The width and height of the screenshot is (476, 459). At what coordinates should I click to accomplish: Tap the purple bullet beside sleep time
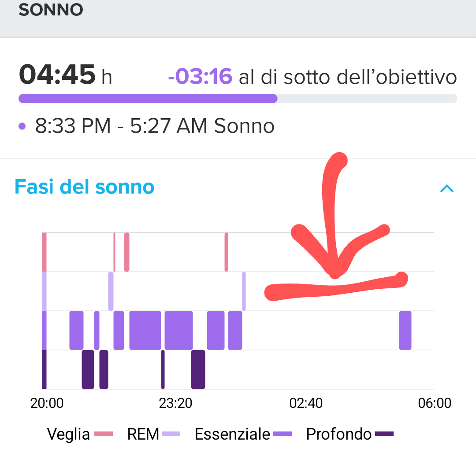(x=22, y=126)
